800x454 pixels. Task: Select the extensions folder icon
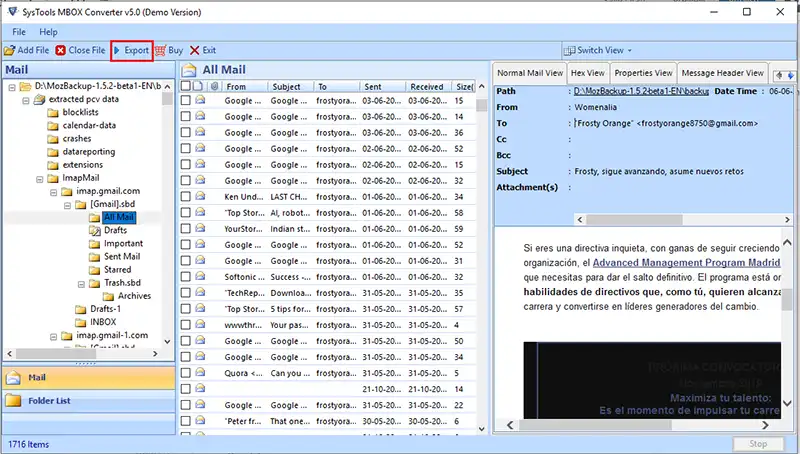coord(53,165)
